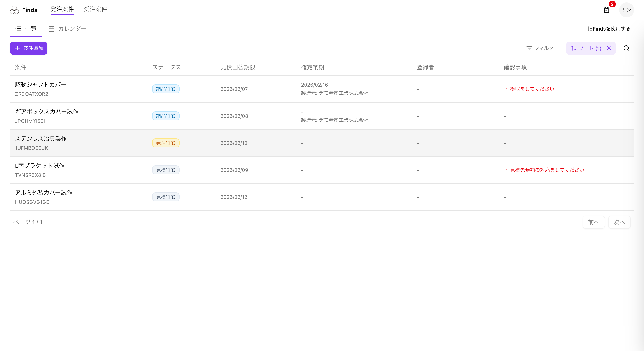Click the Finds logo icon

pyautogui.click(x=14, y=10)
